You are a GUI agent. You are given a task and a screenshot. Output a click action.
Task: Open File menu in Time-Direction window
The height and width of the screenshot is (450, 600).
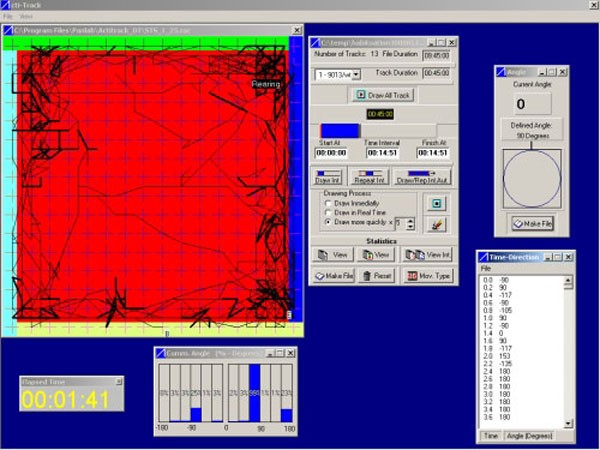click(x=486, y=268)
